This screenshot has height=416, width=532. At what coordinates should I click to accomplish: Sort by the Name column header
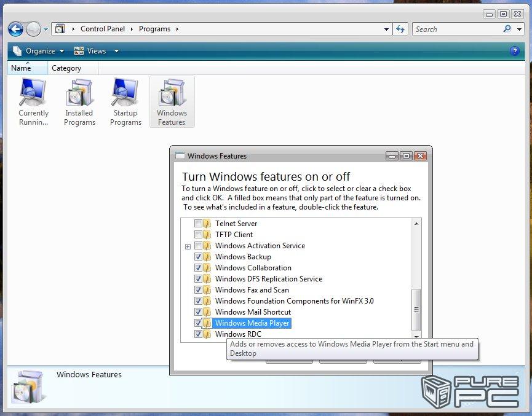[28, 68]
